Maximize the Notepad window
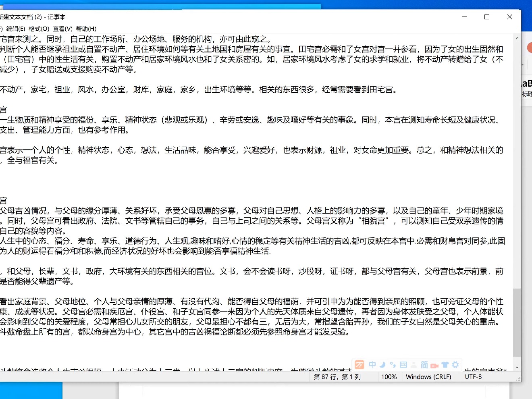 click(487, 17)
